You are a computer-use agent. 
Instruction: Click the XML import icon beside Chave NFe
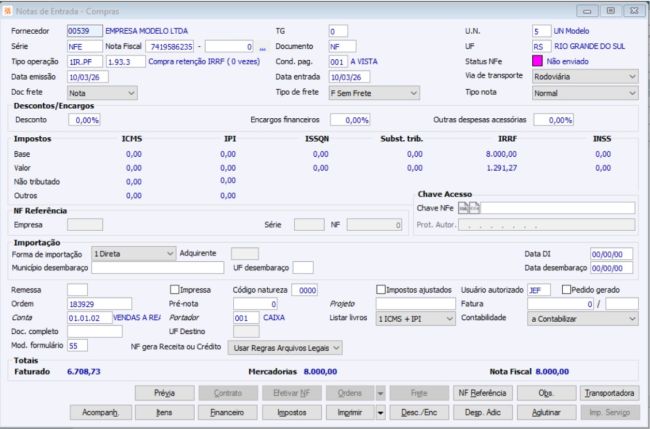(x=463, y=208)
